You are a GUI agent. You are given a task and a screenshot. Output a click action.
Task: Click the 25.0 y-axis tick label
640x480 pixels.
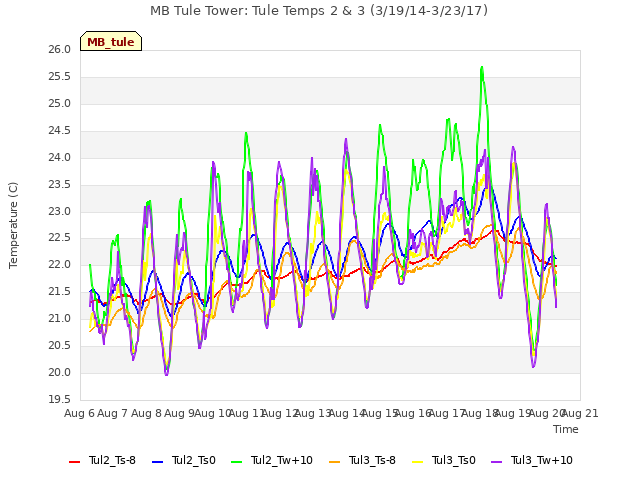click(60, 104)
